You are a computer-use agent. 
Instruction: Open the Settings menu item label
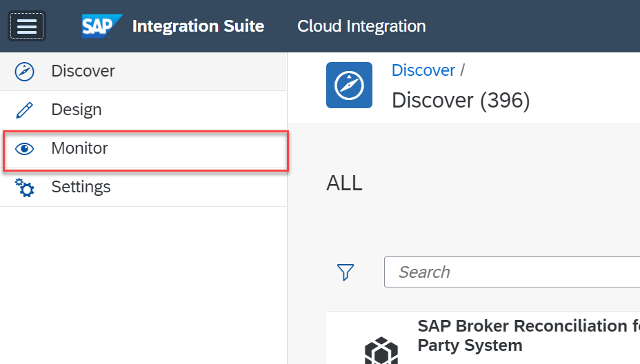pos(81,187)
